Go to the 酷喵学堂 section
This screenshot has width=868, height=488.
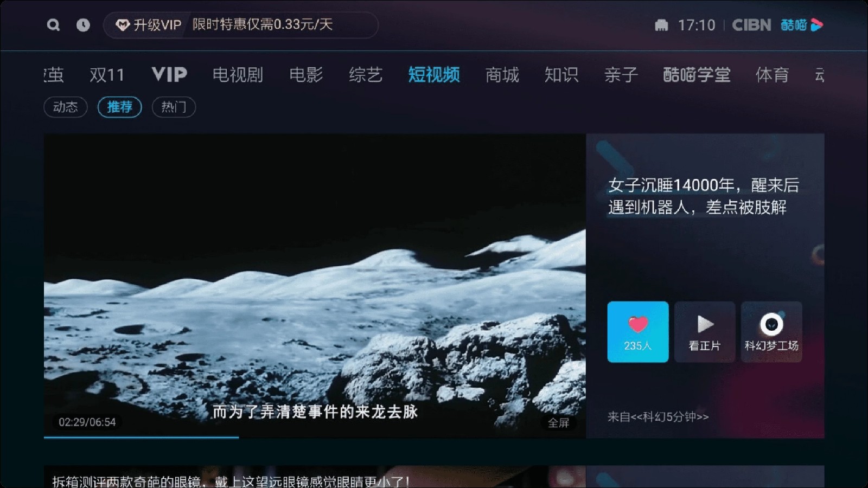coord(696,75)
